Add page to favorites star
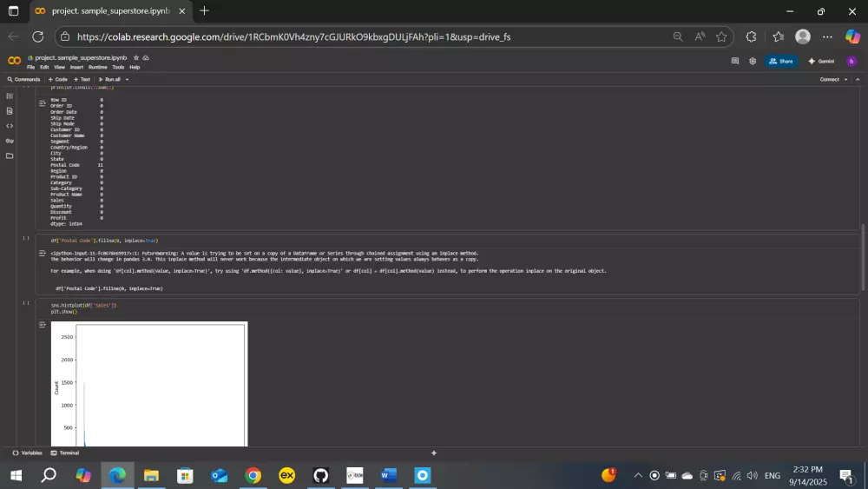The image size is (868, 489). pyautogui.click(x=721, y=36)
